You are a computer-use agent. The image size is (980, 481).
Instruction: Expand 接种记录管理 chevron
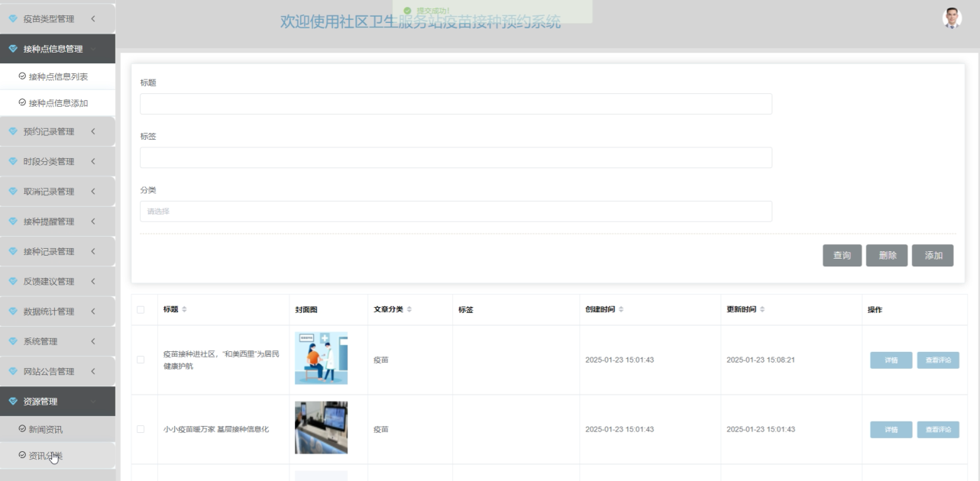pos(92,251)
